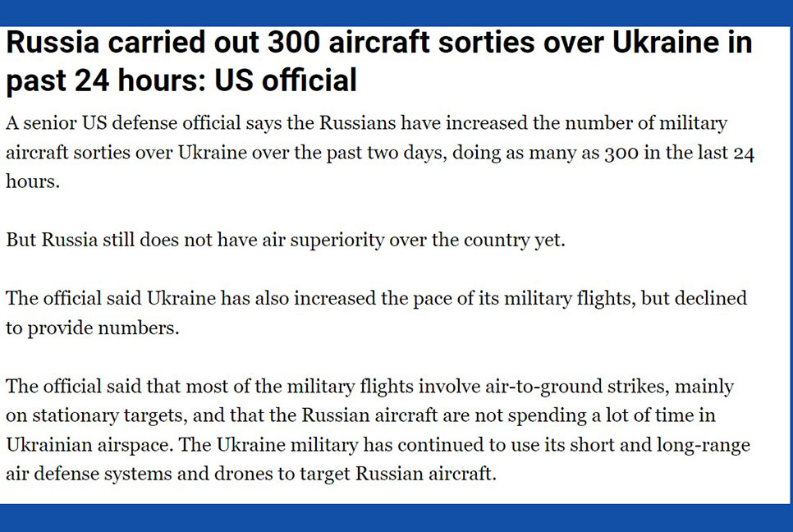Screen dimensions: 793x532
Task: Click "24 hours" in the headline
Action: tap(140, 80)
